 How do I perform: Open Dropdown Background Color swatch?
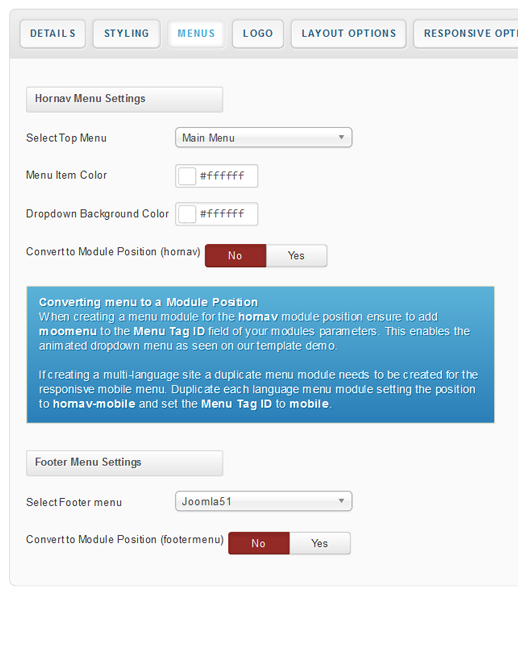point(187,214)
